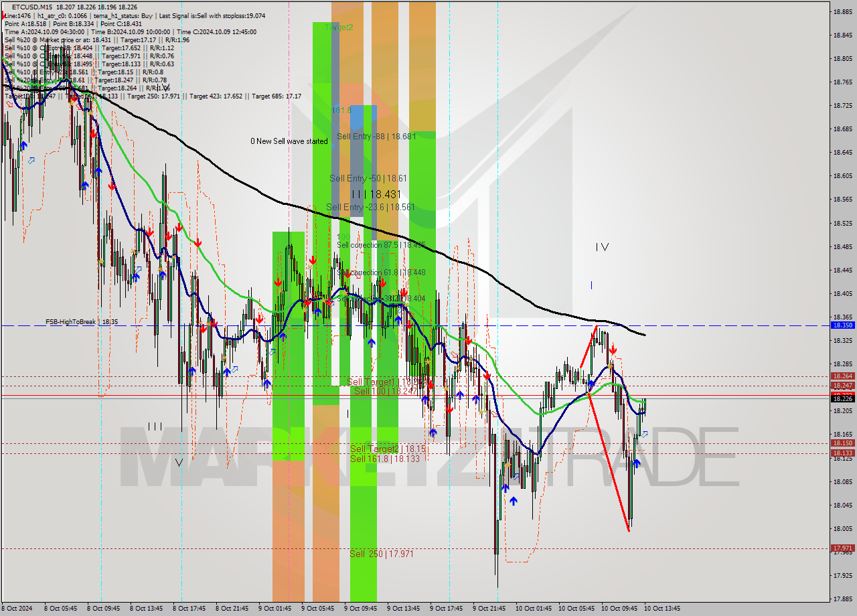This screenshot has width=857, height=616.
Task: Click the '8 Oct 2024' time axis label
Action: point(18,609)
